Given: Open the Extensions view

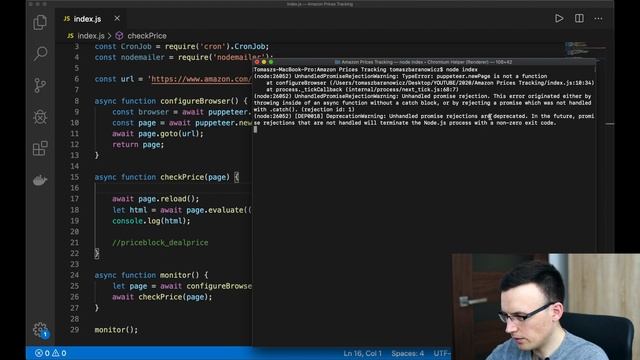Looking at the screenshot, I should pos(40,148).
